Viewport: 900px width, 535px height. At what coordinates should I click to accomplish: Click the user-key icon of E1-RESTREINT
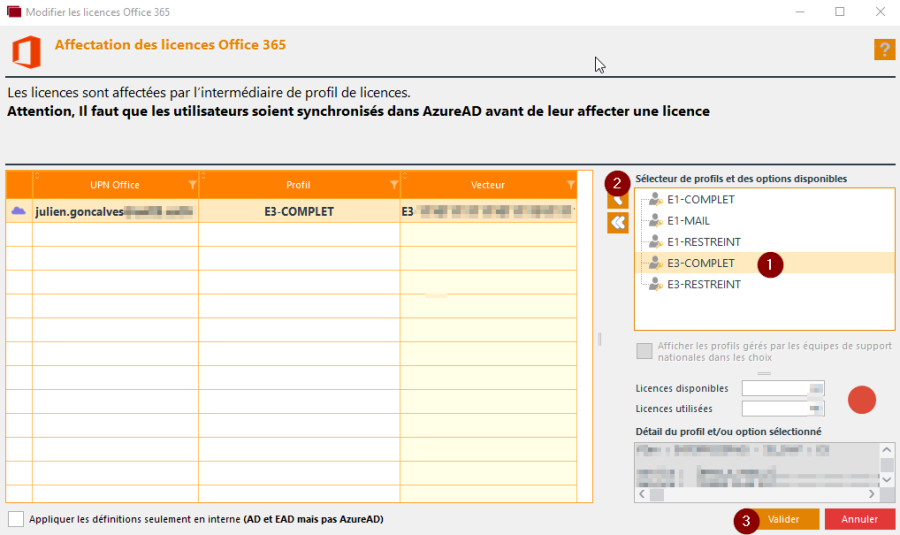coord(655,242)
